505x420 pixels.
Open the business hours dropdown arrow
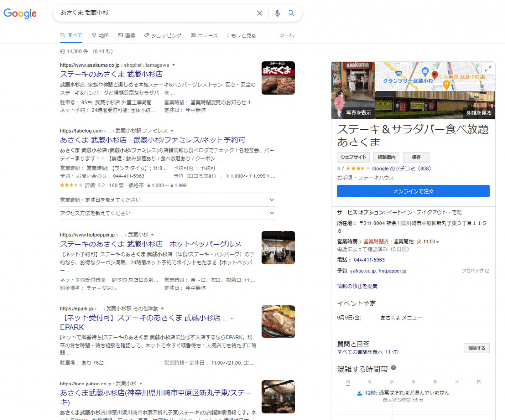tap(438, 242)
